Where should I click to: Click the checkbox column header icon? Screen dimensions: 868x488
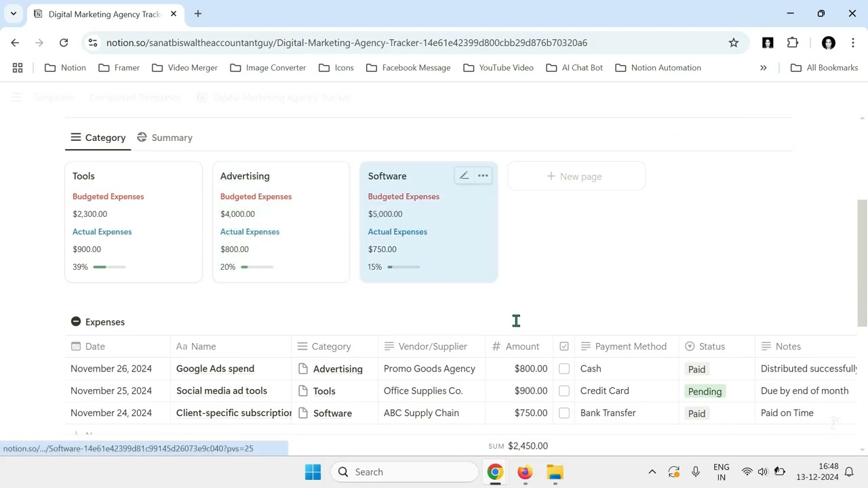(564, 346)
